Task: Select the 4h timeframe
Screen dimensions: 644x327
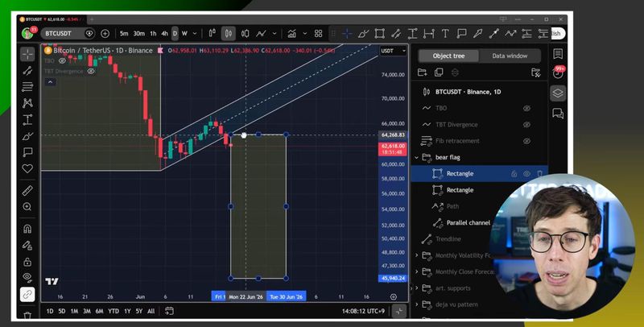Action: (165, 34)
